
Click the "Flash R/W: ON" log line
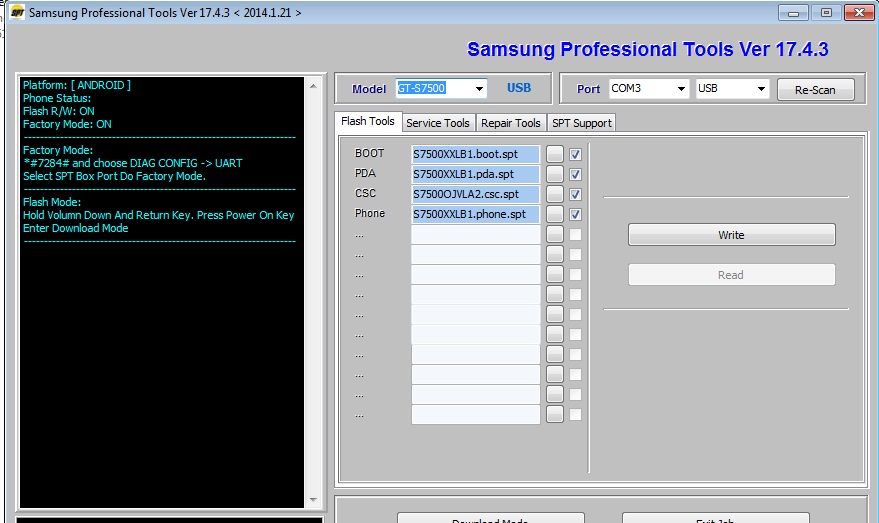(58, 111)
